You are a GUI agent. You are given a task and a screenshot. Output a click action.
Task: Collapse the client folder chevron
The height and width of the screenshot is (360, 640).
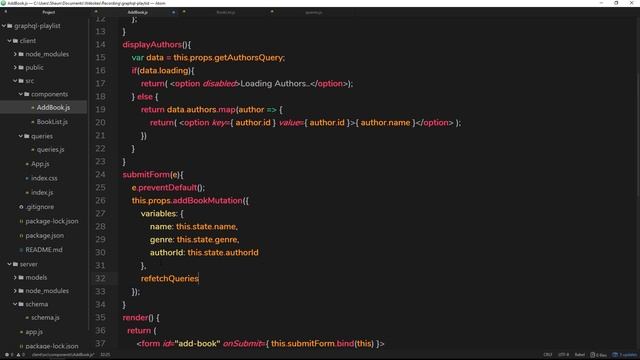point(9,41)
